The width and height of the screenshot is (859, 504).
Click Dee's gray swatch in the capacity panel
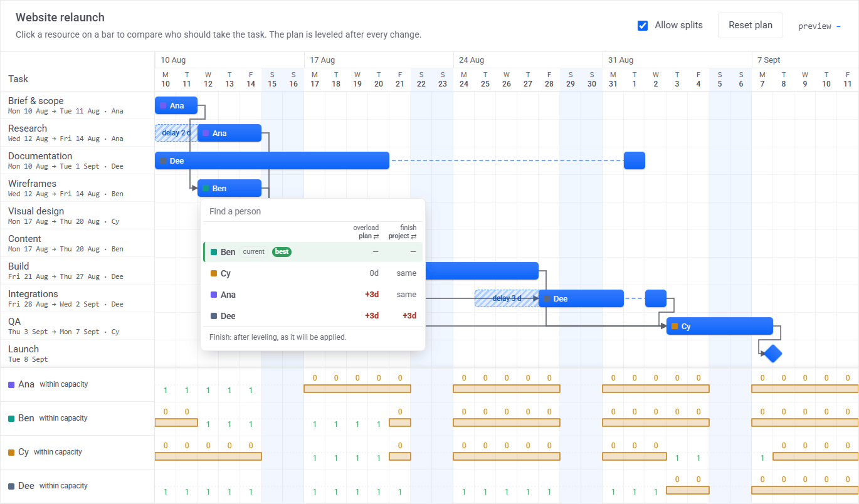click(x=11, y=486)
